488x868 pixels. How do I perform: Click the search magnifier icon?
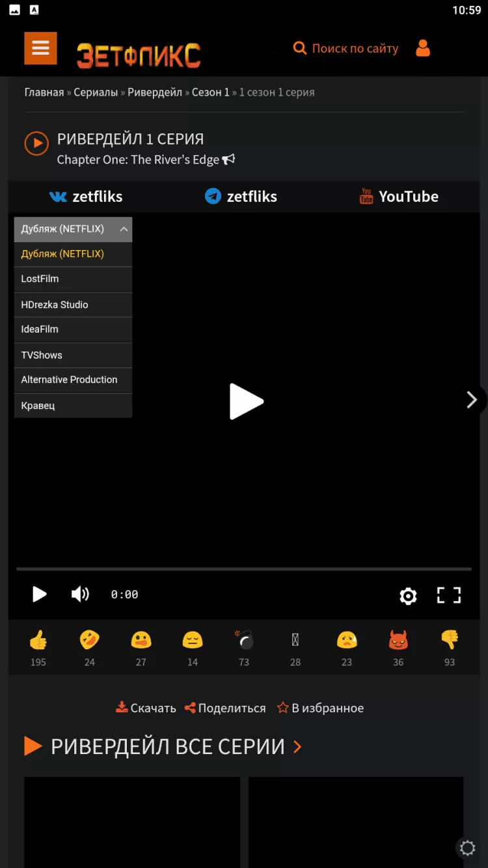pos(300,48)
